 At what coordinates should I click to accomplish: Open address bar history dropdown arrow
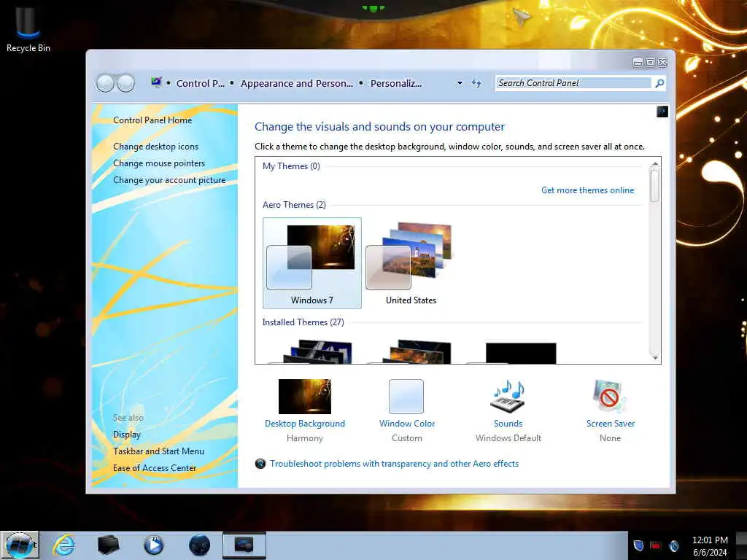(x=460, y=83)
